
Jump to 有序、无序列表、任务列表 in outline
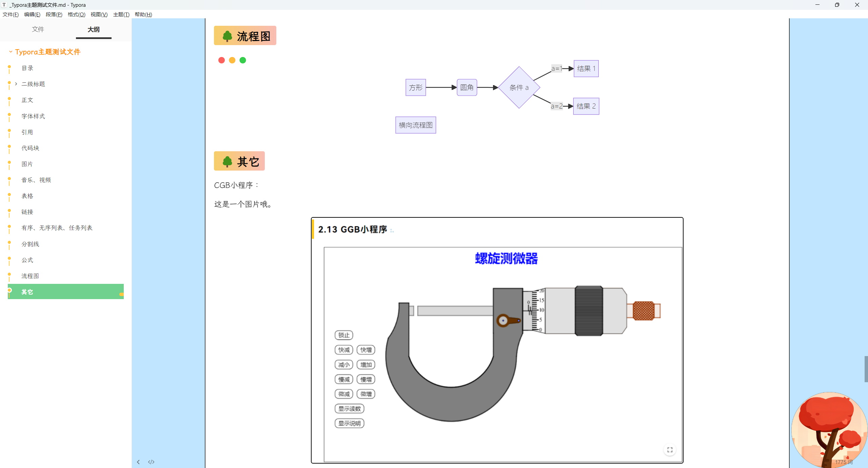(x=57, y=228)
